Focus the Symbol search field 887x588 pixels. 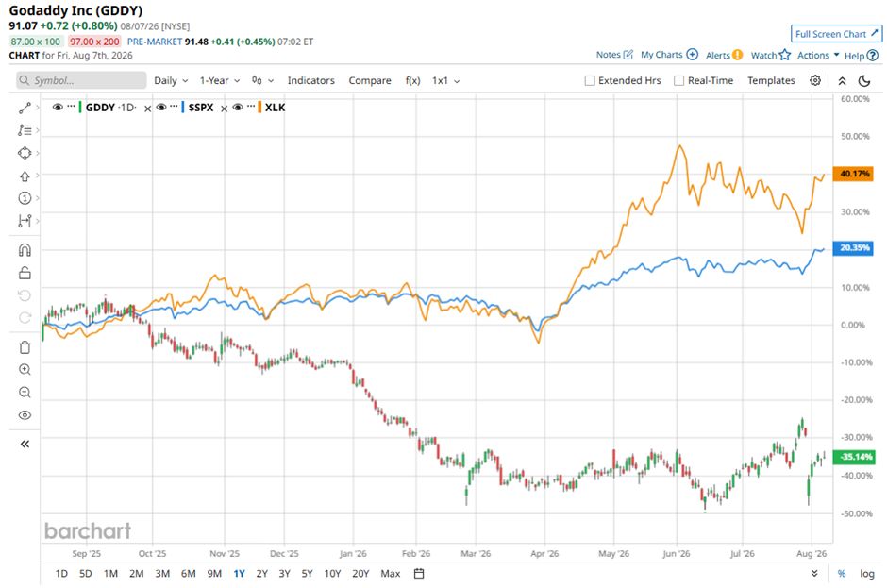81,80
